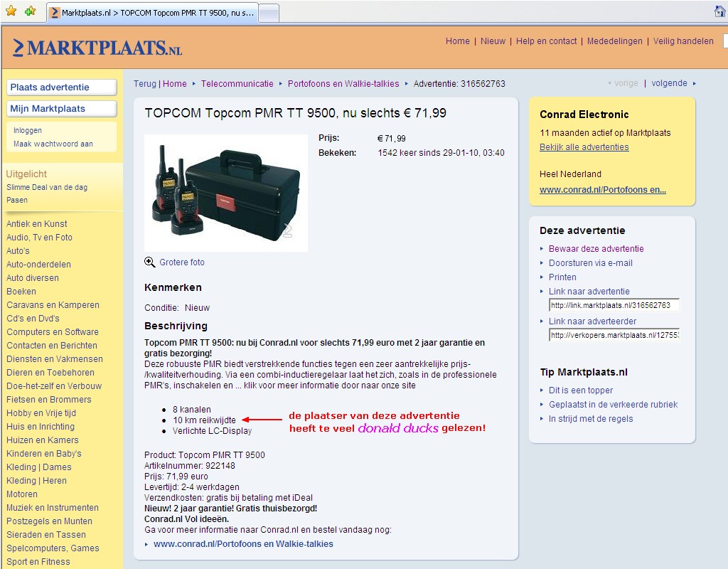Click the favorites star icon

click(11, 11)
